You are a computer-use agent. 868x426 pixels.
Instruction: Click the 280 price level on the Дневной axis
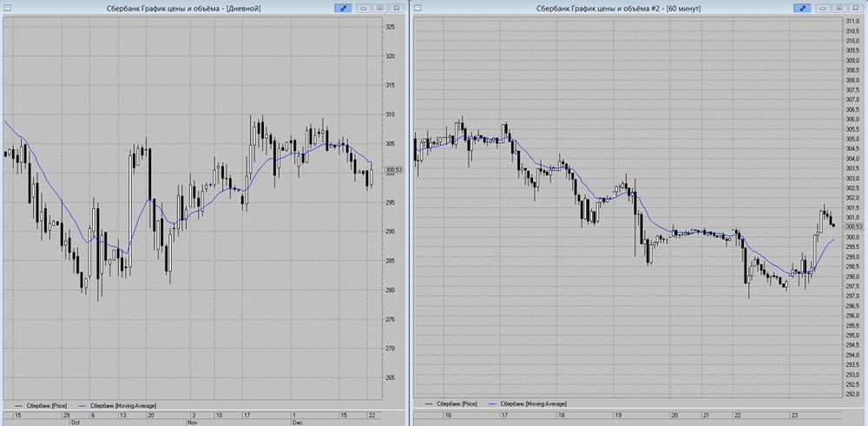(x=390, y=290)
